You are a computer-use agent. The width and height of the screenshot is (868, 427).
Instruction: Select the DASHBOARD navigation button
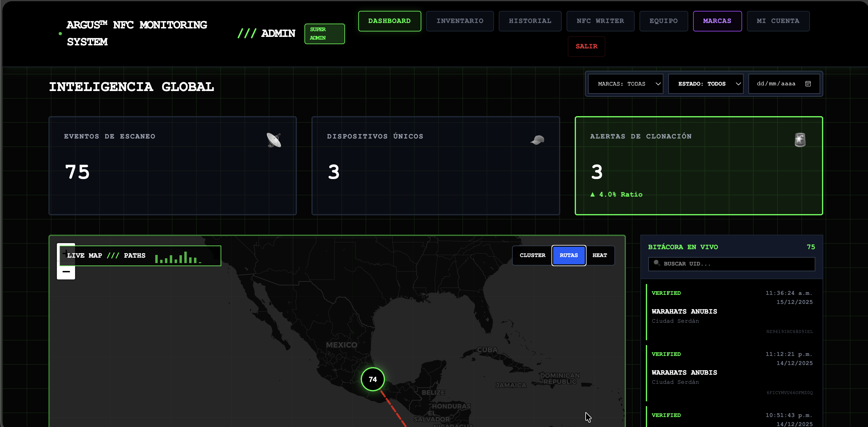coord(390,21)
